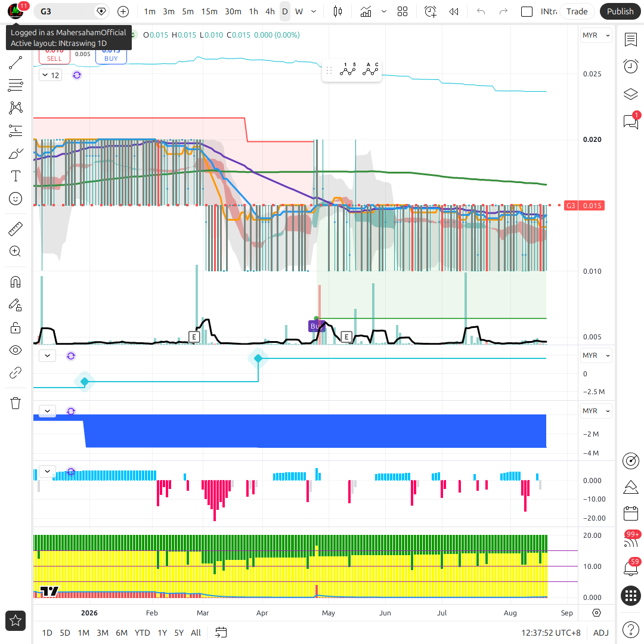Viewport: 644px width, 644px height.
Task: Open the layout setup grid
Action: coord(402,11)
